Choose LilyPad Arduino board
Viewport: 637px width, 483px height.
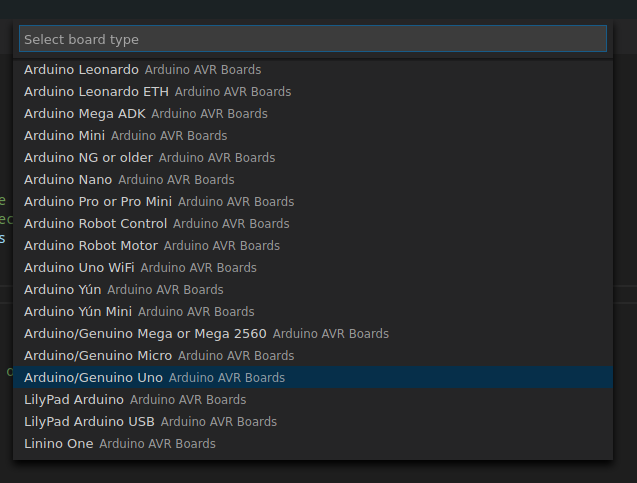pos(313,399)
